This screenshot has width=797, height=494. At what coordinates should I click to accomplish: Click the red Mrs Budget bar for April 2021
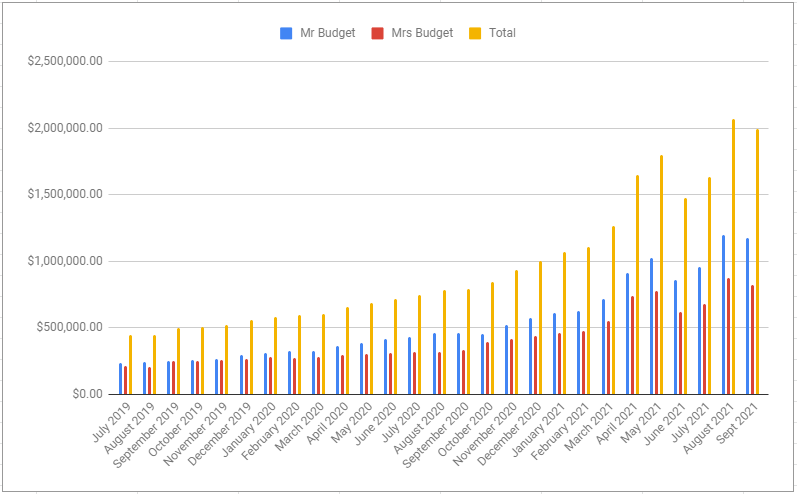(x=632, y=345)
